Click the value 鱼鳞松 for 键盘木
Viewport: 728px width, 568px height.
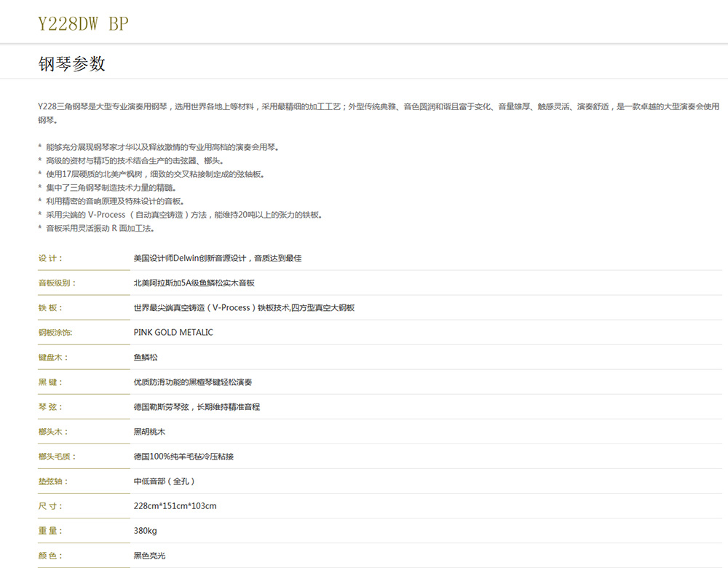(x=146, y=357)
